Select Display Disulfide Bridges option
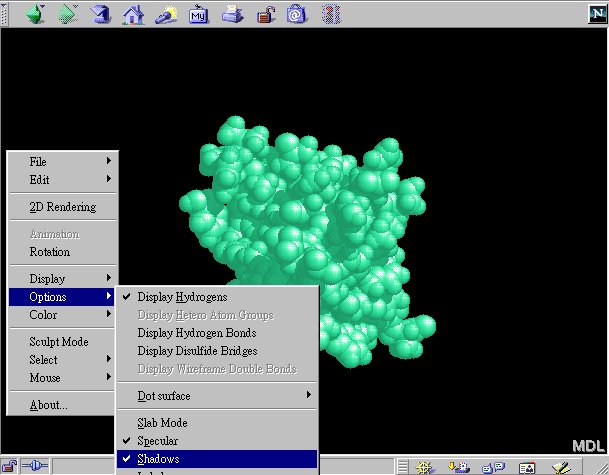Image resolution: width=609 pixels, height=475 pixels. coord(218,351)
